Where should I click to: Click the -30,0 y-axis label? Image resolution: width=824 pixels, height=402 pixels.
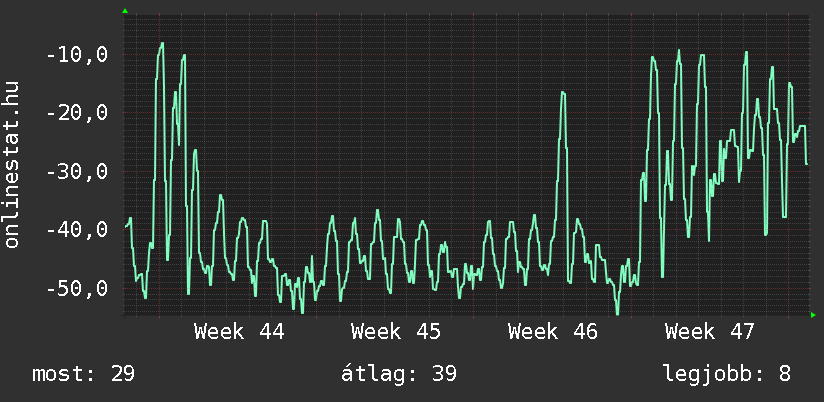(x=77, y=171)
